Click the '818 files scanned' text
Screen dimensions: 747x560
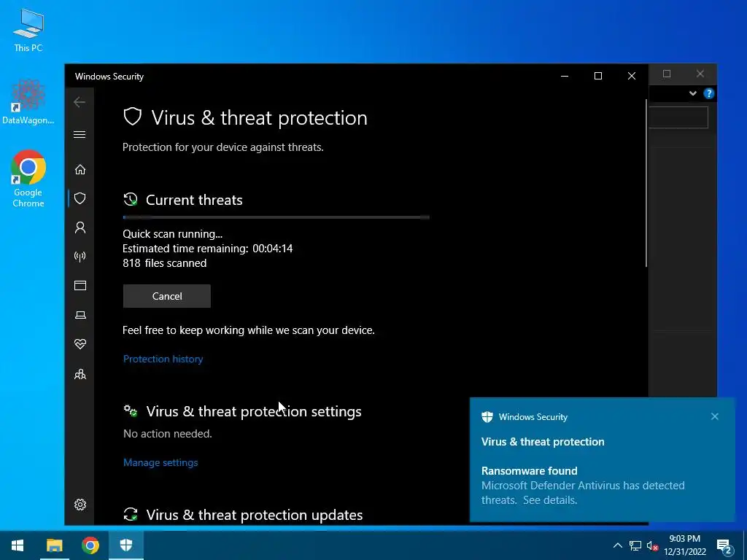[x=164, y=263]
